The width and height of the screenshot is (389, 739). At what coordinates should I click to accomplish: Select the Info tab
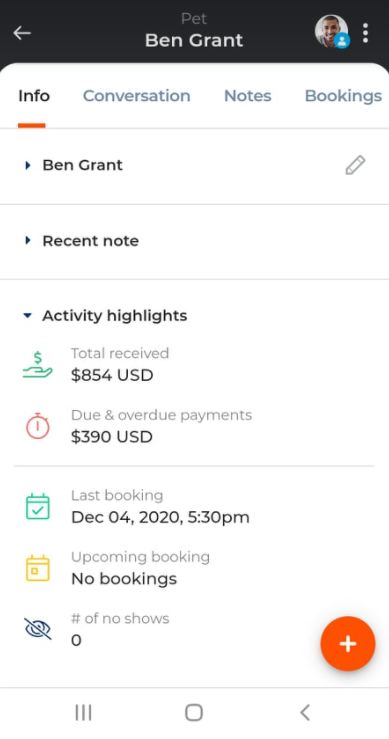click(x=34, y=96)
